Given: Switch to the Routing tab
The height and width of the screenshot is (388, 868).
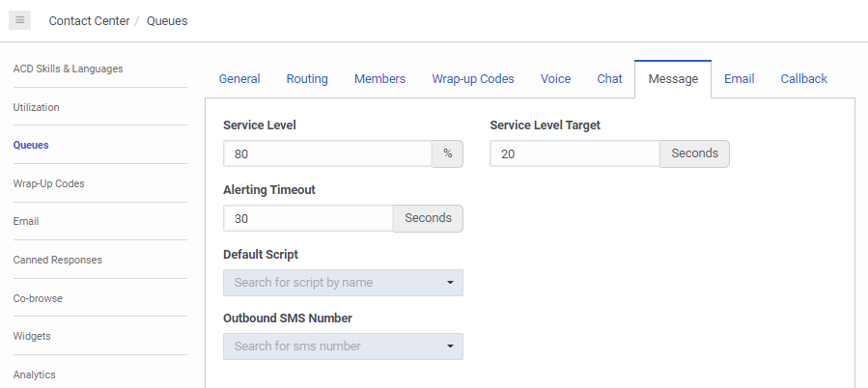Looking at the screenshot, I should coord(307,79).
